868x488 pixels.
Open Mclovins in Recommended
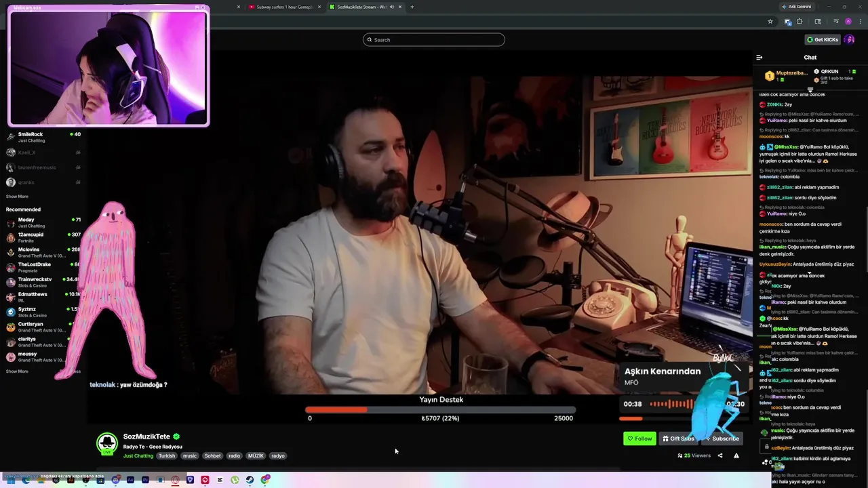coord(43,252)
